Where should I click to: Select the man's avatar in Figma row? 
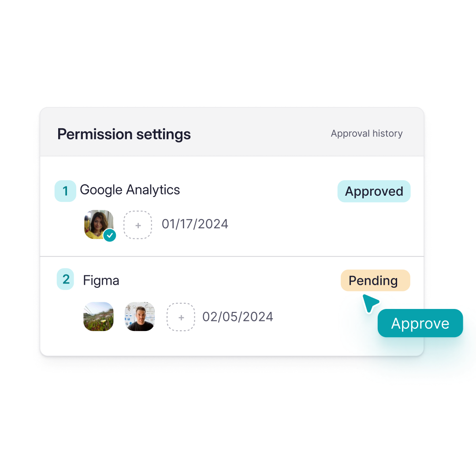click(x=140, y=316)
